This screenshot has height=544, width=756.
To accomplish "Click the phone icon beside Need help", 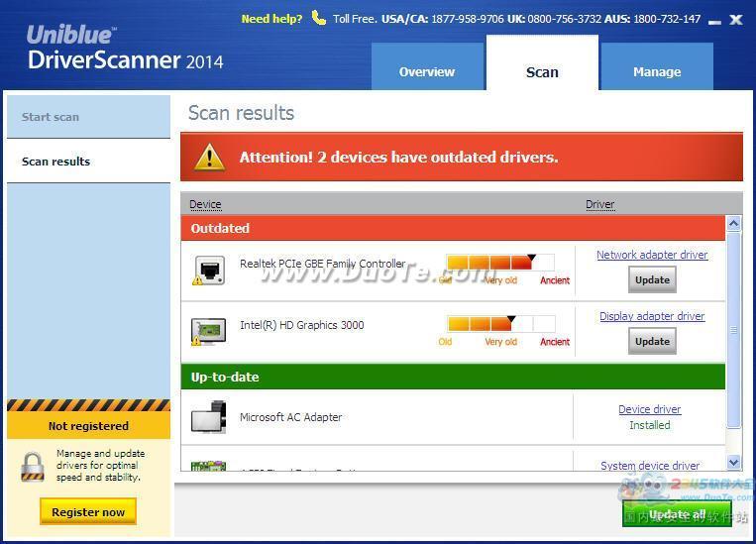I will pos(318,18).
